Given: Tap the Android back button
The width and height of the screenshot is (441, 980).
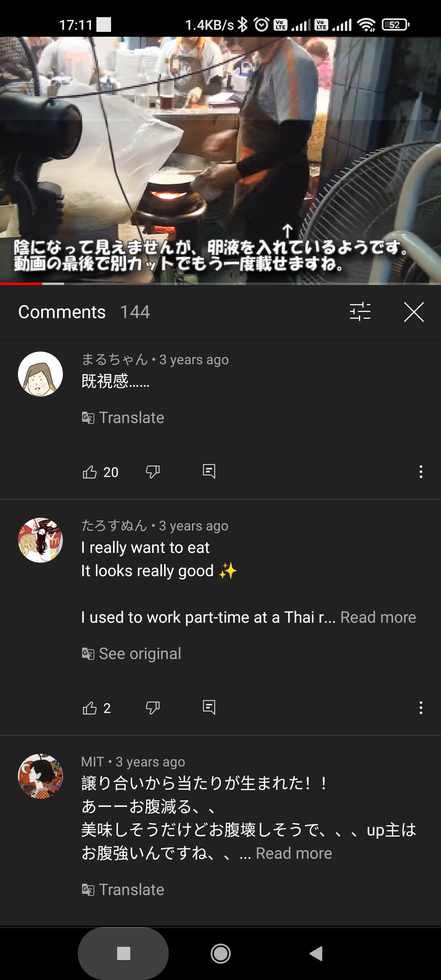Looking at the screenshot, I should (x=316, y=954).
